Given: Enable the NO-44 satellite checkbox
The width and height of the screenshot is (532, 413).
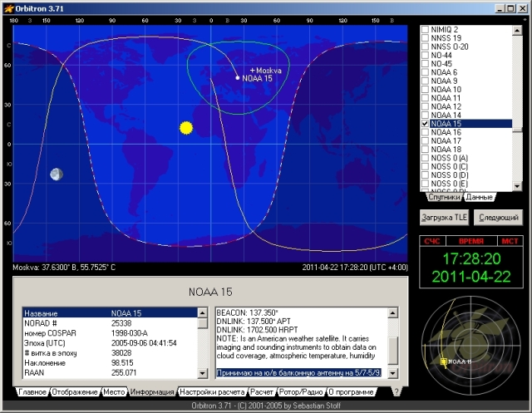Looking at the screenshot, I should coord(425,56).
